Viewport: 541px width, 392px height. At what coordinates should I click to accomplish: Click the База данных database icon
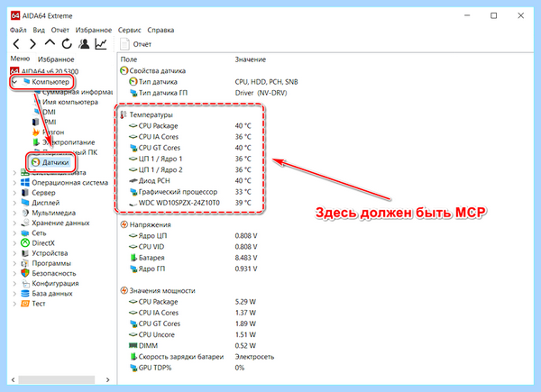tap(25, 294)
